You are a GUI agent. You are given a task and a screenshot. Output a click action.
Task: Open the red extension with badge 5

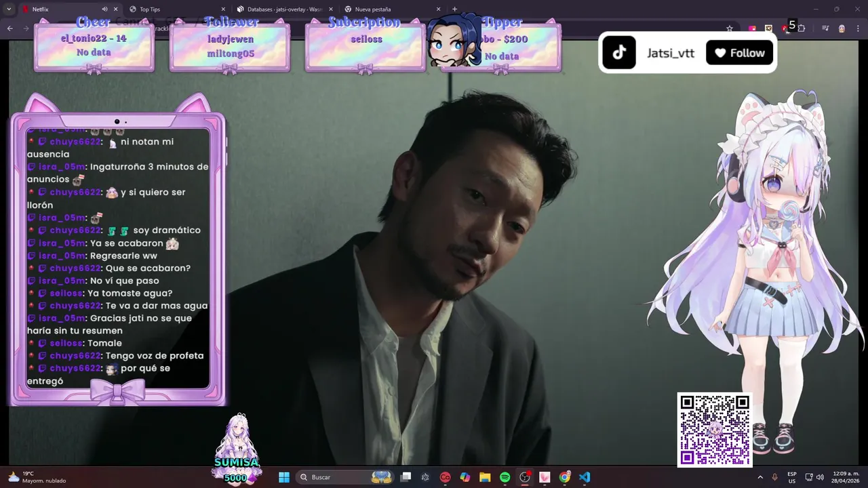[787, 27]
